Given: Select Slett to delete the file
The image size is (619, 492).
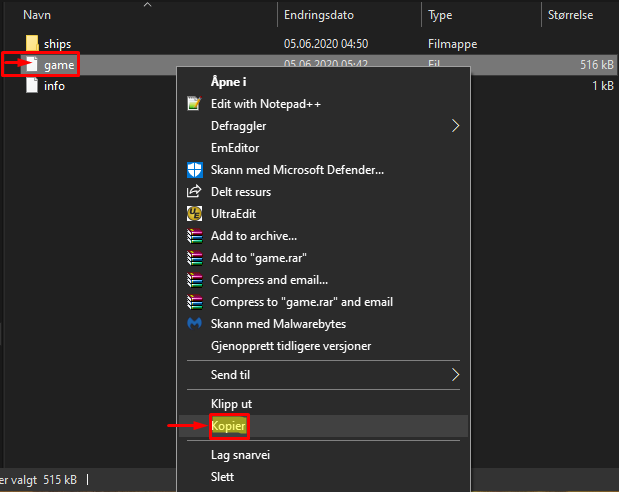Looking at the screenshot, I should coord(222,477).
